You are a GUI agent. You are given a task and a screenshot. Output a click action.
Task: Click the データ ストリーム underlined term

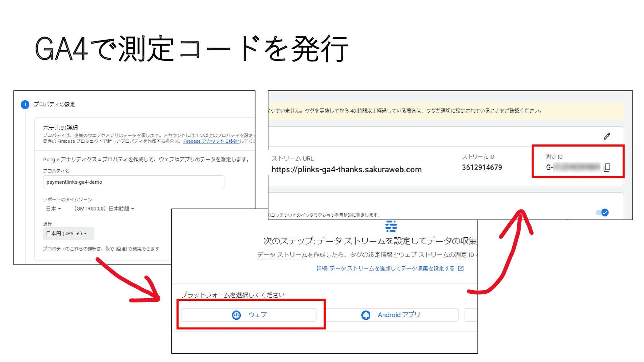282,255
